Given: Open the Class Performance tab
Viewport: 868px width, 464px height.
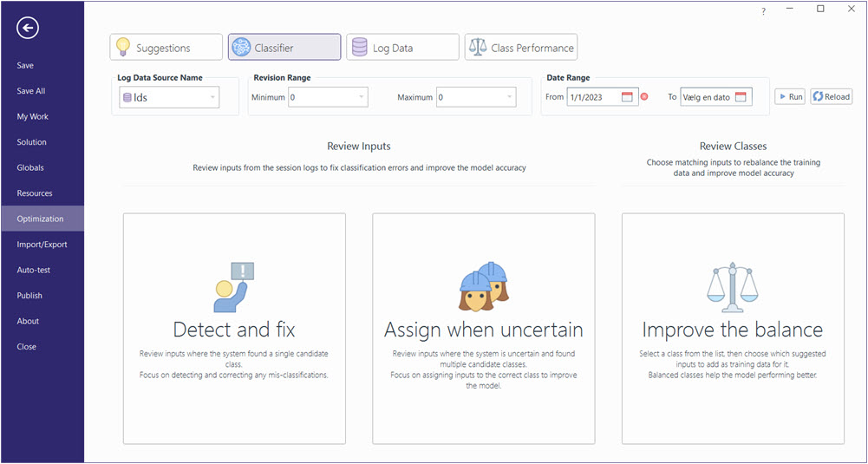Looking at the screenshot, I should (x=521, y=48).
